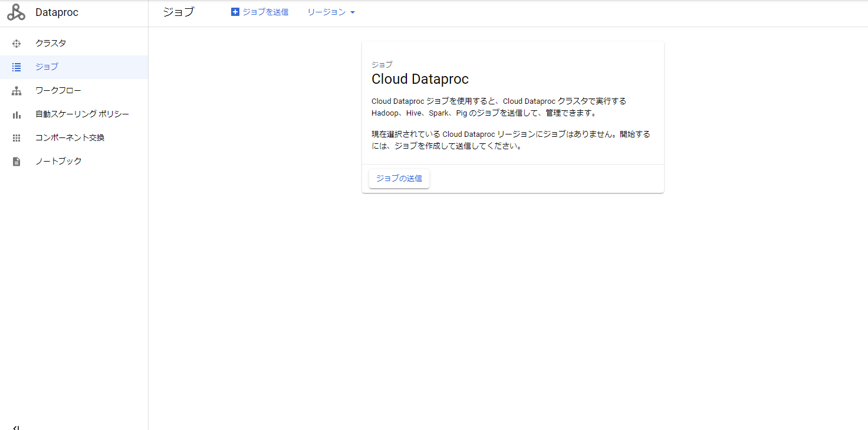Click the paragraph mentioning Hadoop、Hive、Spark、Pig
The image size is (868, 430).
(x=499, y=107)
